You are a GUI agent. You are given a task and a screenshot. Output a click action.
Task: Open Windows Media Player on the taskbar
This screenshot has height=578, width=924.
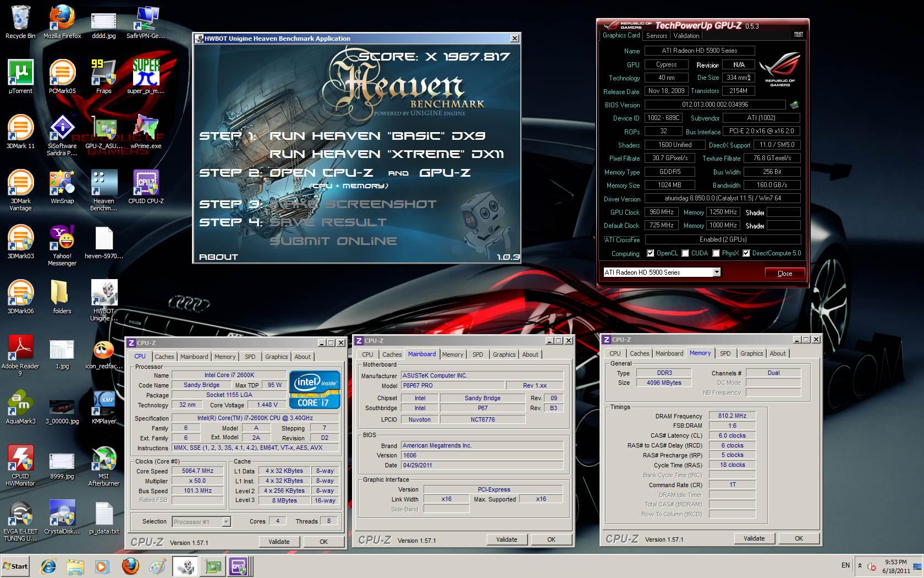tap(102, 566)
